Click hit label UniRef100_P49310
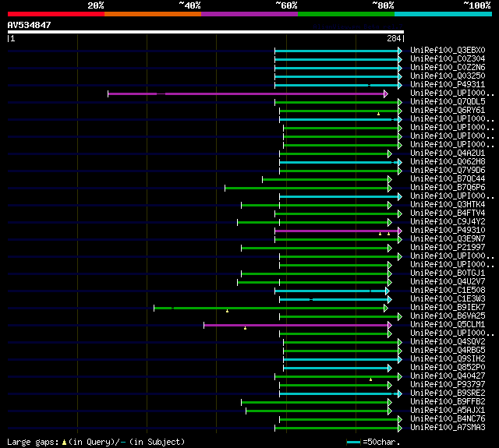 [448, 231]
